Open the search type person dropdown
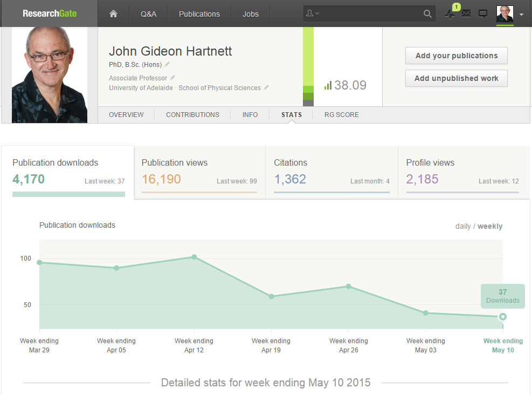The height and width of the screenshot is (395, 532). point(312,14)
